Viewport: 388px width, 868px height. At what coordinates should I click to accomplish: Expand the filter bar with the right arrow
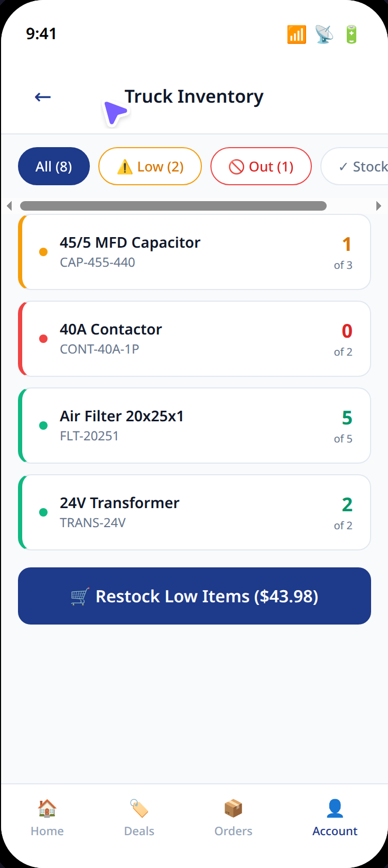[378, 205]
